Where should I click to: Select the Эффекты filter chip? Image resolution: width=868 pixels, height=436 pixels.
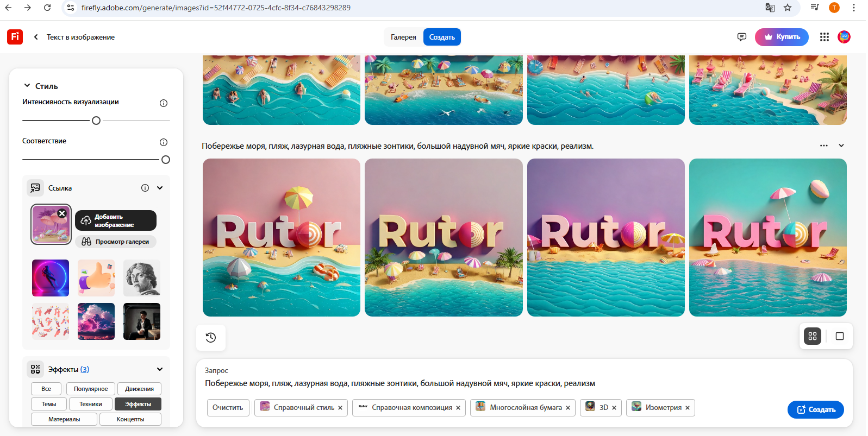[138, 404]
